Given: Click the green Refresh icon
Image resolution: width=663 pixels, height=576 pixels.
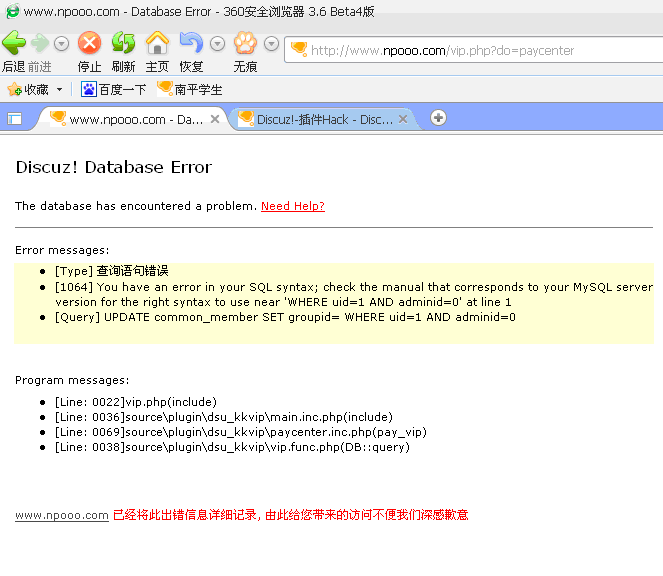Looking at the screenshot, I should 123,43.
